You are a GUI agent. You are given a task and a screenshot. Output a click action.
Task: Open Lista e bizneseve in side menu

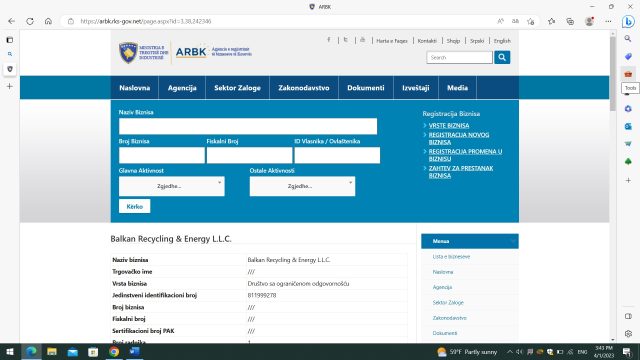point(451,257)
